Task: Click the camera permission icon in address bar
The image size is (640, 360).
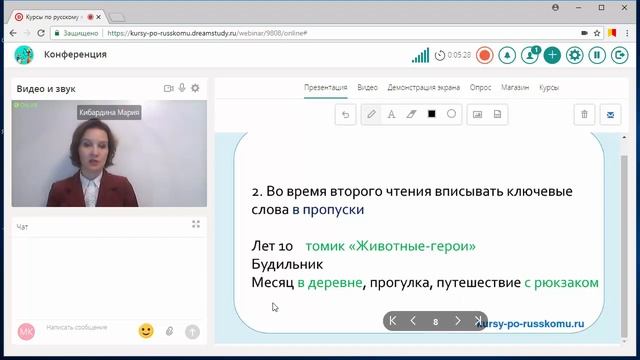Action: pyautogui.click(x=584, y=33)
